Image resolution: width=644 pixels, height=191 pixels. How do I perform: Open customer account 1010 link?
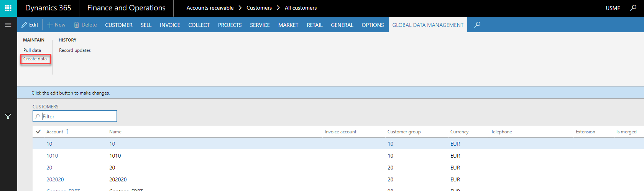[x=52, y=156]
